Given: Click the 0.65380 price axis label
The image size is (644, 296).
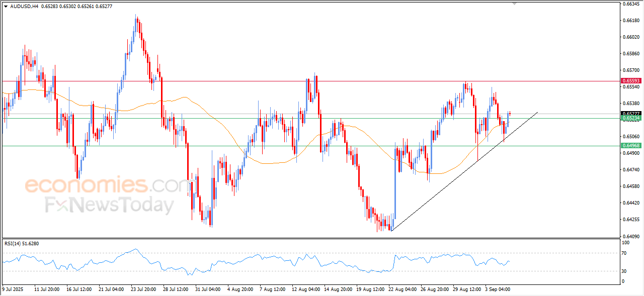Looking at the screenshot, I should [631, 104].
